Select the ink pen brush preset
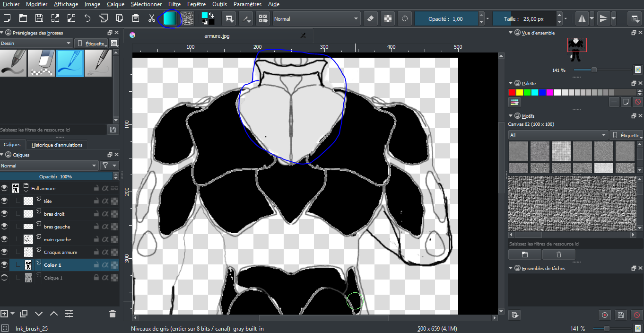The width and height of the screenshot is (644, 333). (70, 63)
